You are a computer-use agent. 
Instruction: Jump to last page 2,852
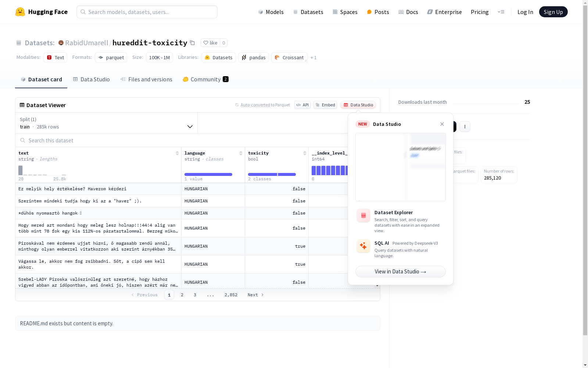tap(231, 295)
